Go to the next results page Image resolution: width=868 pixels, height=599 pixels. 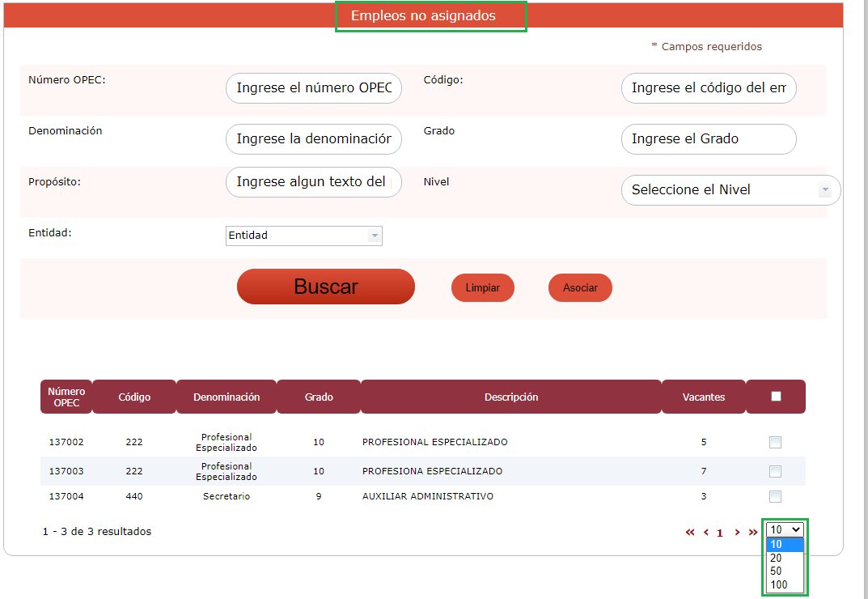[x=737, y=533]
